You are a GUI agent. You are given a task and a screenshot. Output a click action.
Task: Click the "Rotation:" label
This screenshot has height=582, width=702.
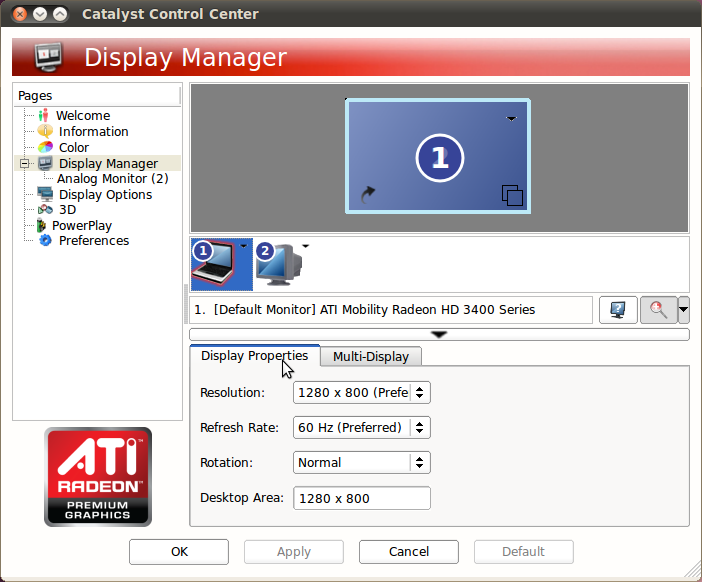[227, 462]
